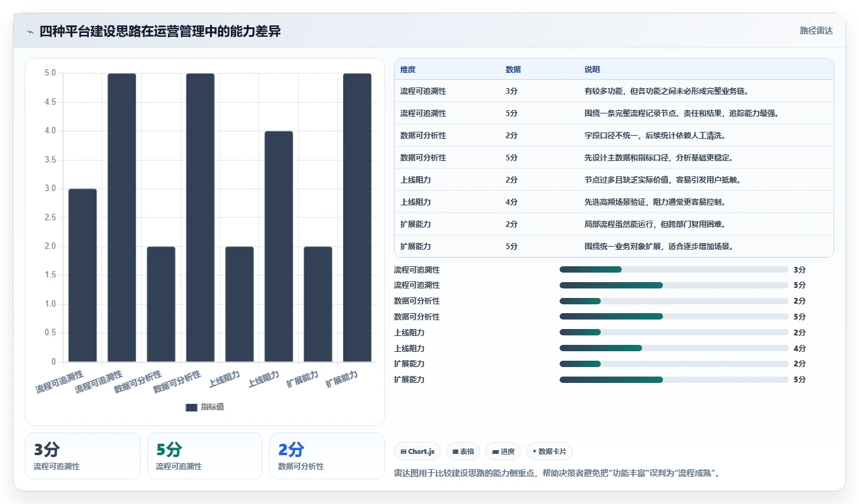
Task: Click the 流程可追溯性 progress bar showing 5分
Action: click(674, 285)
